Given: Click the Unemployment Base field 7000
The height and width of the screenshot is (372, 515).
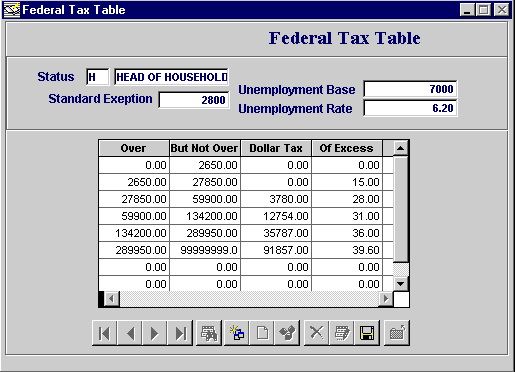Looking at the screenshot, I should coord(410,89).
